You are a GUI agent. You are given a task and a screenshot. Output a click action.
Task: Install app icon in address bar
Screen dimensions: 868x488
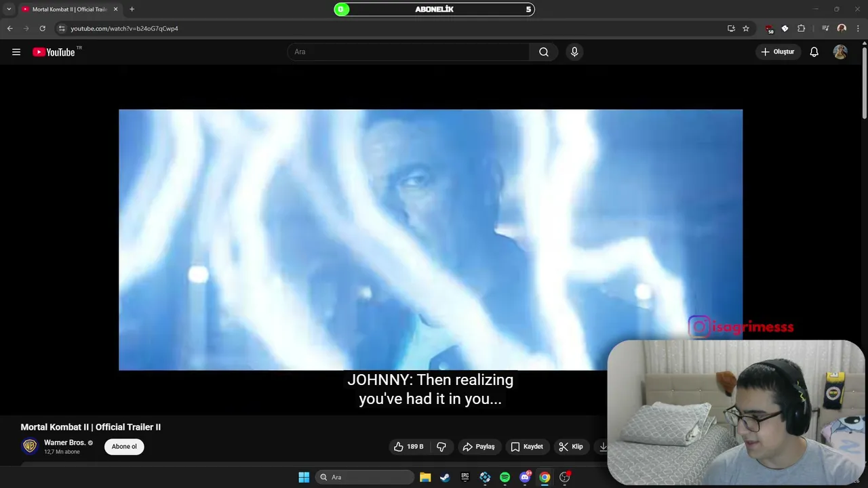pos(731,28)
